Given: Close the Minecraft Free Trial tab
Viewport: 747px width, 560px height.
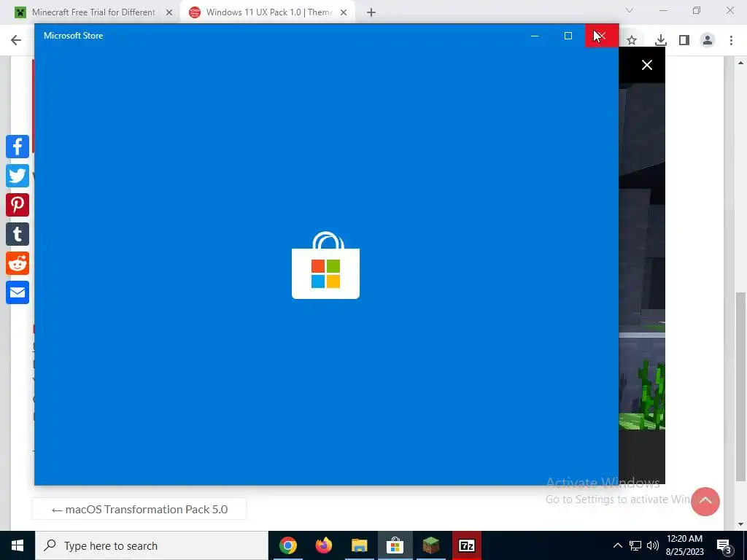Looking at the screenshot, I should 169,12.
